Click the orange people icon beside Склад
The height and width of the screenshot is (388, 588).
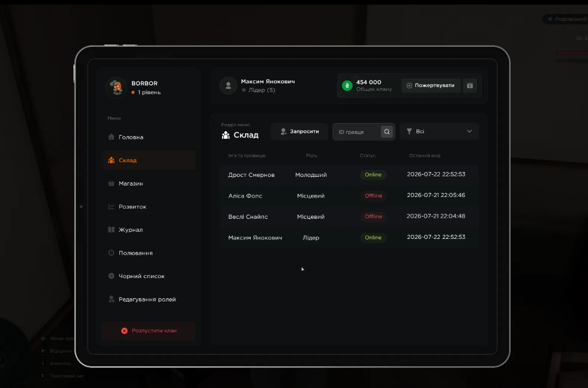pos(112,160)
